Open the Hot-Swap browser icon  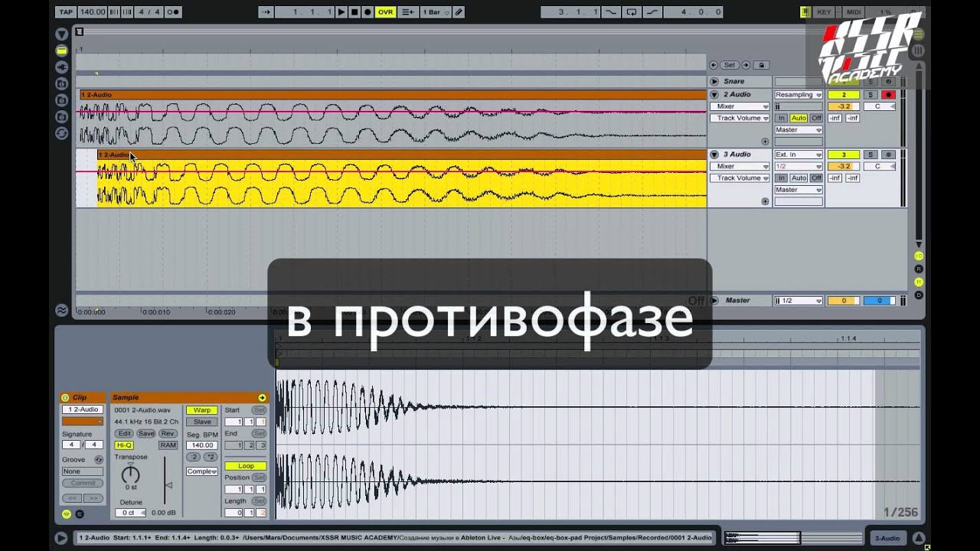pyautogui.click(x=61, y=133)
